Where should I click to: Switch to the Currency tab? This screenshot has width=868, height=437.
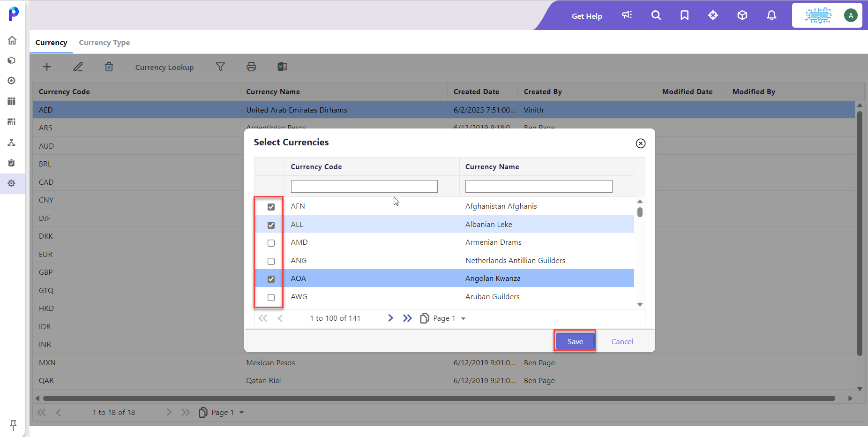[51, 42]
